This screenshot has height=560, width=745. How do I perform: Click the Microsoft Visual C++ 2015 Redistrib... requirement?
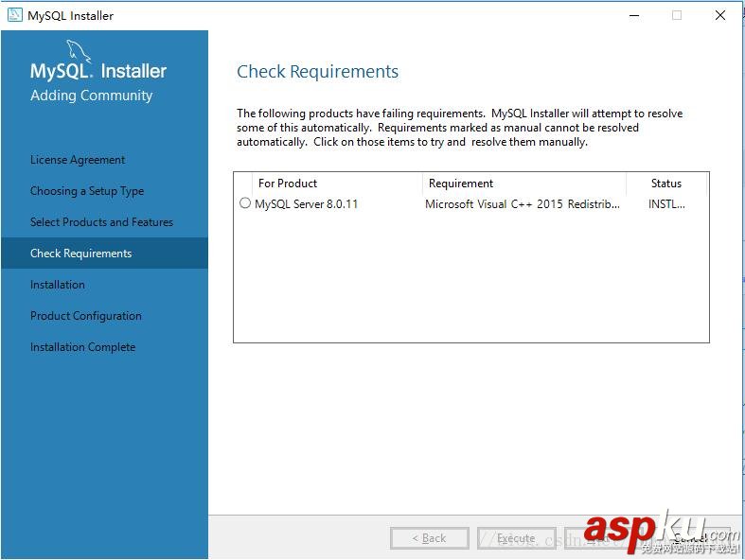pyautogui.click(x=523, y=203)
